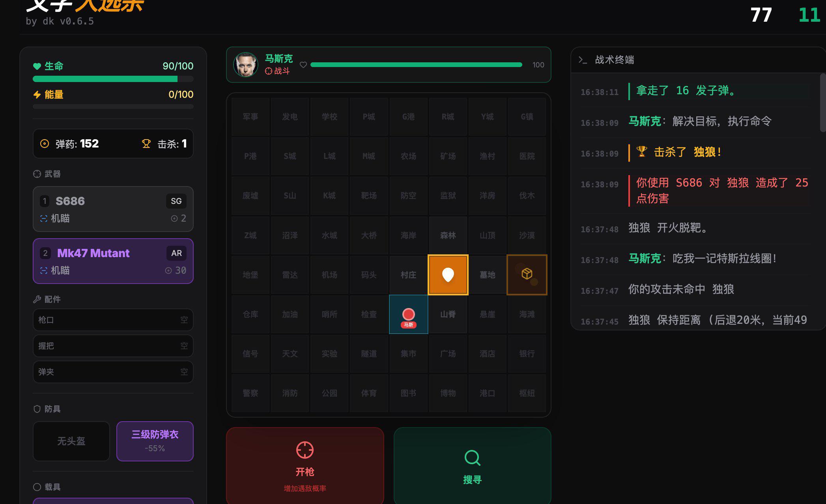Click the loot crate box tile
This screenshot has width=826, height=504.
coord(527,274)
